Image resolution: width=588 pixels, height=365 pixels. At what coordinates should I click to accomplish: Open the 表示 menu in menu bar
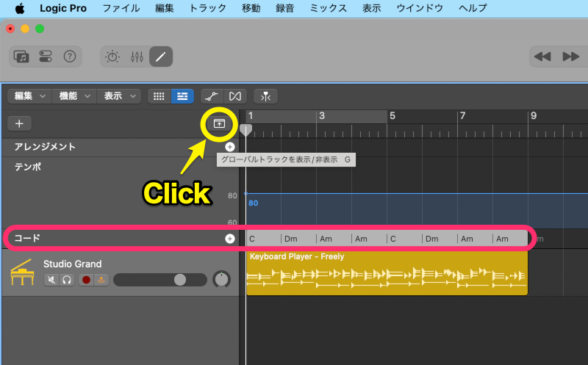pos(372,8)
